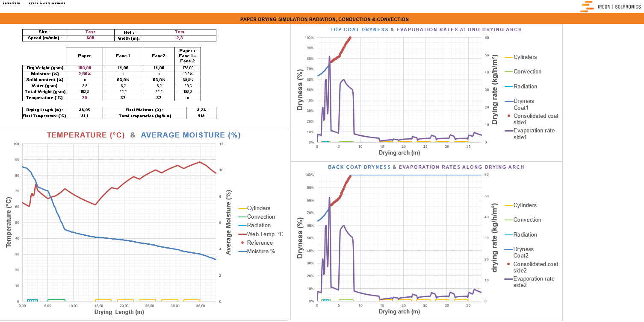The image size is (644, 322).
Task: Select the Site value Test cell
Action: pyautogui.click(x=90, y=32)
